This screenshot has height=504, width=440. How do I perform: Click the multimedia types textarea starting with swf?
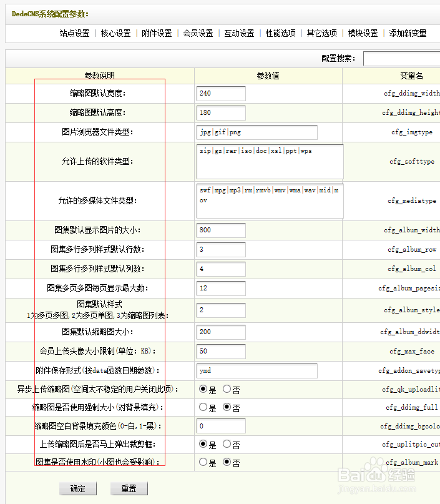(x=270, y=201)
